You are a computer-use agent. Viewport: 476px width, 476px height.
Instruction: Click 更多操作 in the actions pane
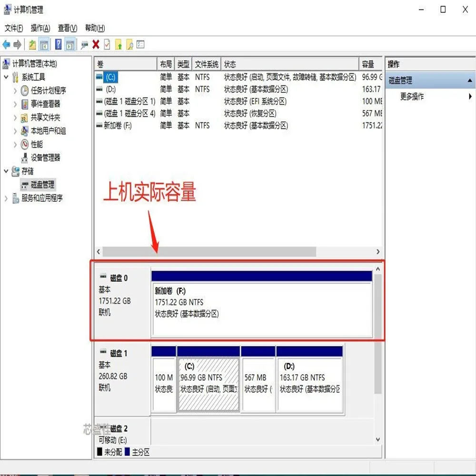pos(412,97)
